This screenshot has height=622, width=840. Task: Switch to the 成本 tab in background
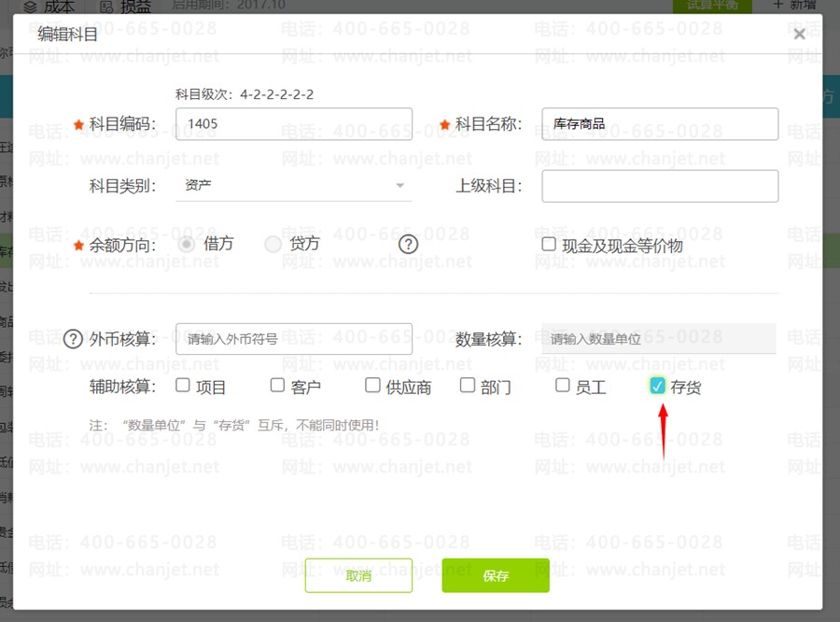49,7
